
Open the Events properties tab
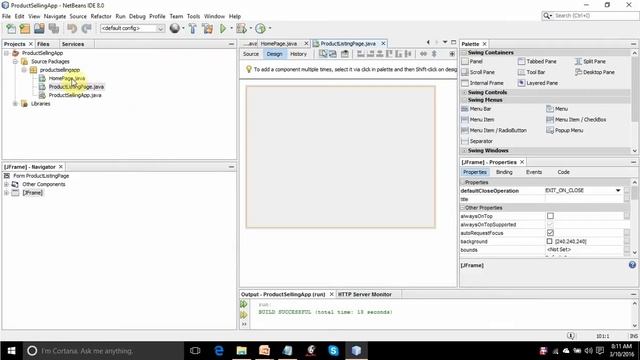point(534,172)
